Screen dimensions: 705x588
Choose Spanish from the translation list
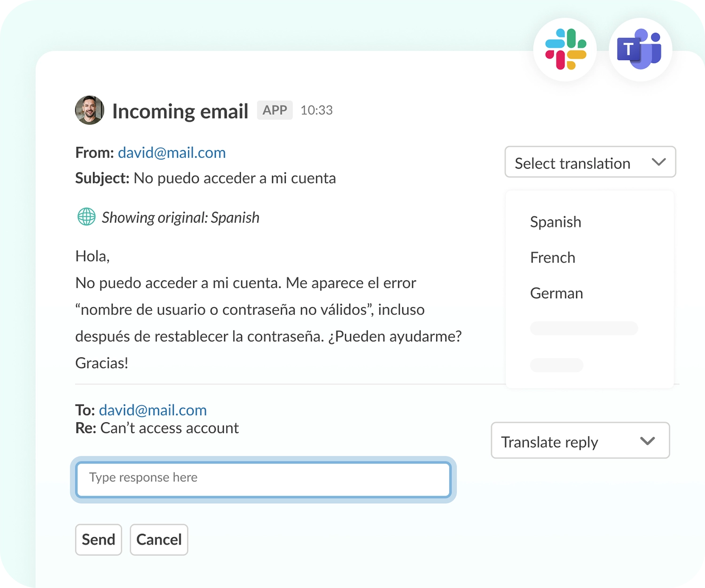coord(556,222)
